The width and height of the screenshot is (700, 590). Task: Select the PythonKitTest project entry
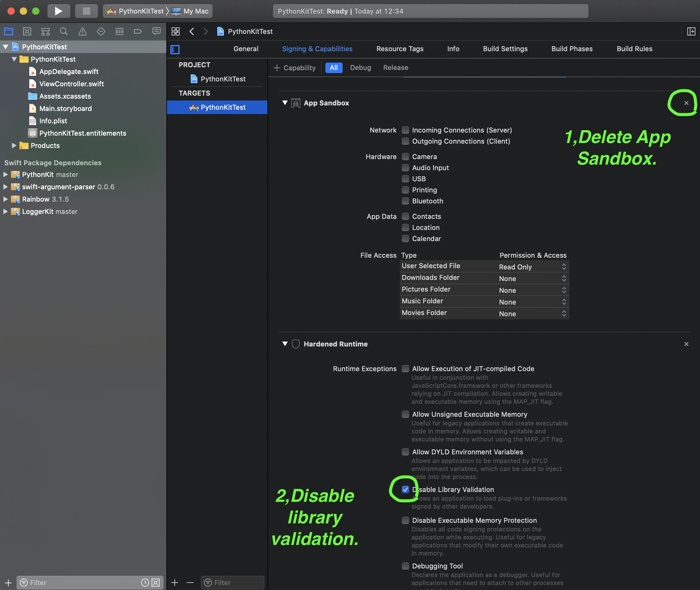click(218, 79)
